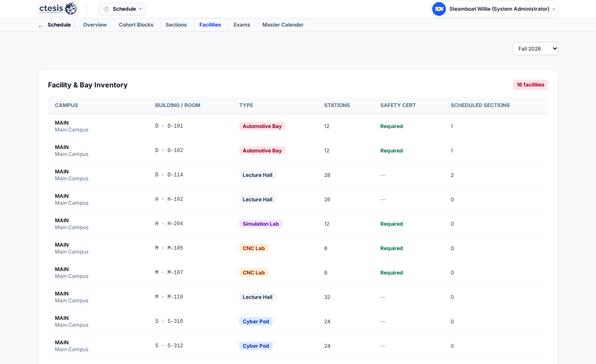Click the Lecture Hall badge for H-102
Viewport: 596px width, 364px height.
257,200
